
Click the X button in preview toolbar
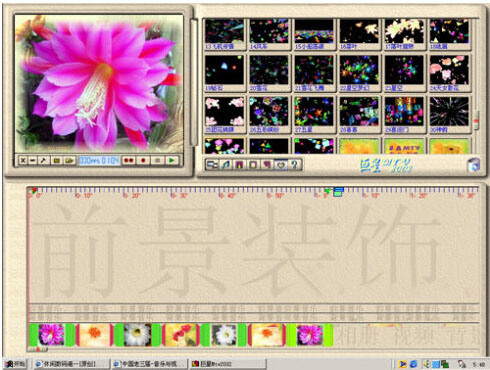tap(23, 160)
